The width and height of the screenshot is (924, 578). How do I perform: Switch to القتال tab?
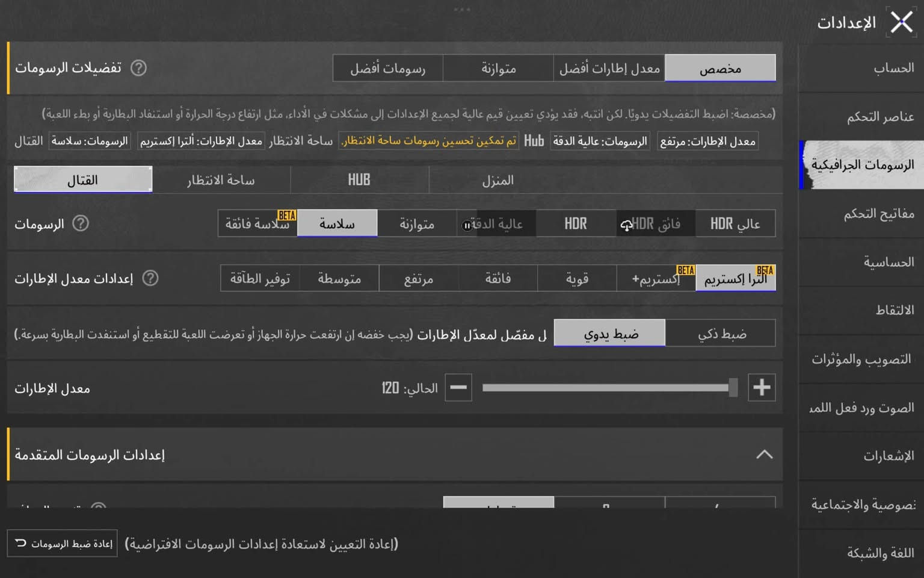click(83, 180)
